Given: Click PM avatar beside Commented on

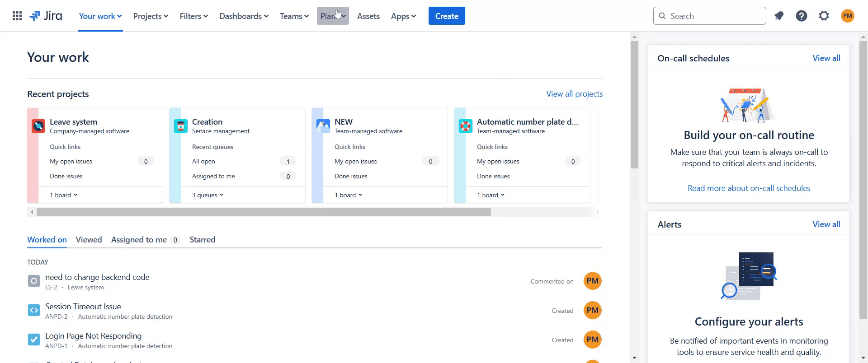Looking at the screenshot, I should [593, 281].
